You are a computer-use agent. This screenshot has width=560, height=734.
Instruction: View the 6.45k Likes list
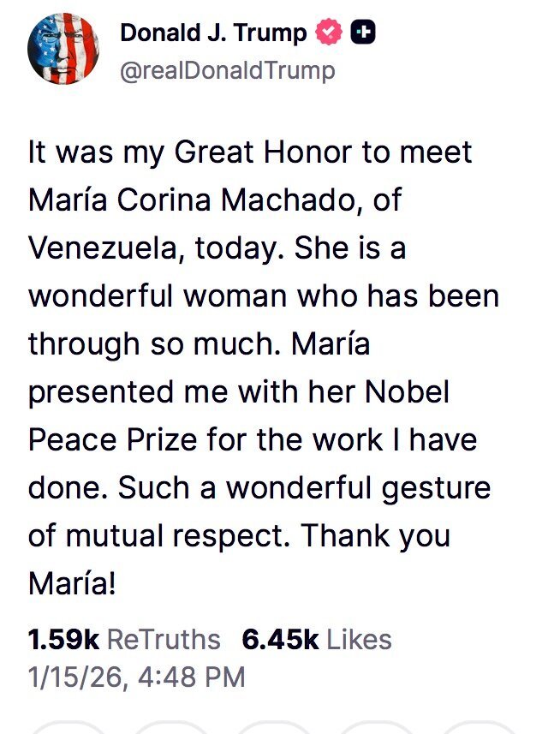click(317, 639)
